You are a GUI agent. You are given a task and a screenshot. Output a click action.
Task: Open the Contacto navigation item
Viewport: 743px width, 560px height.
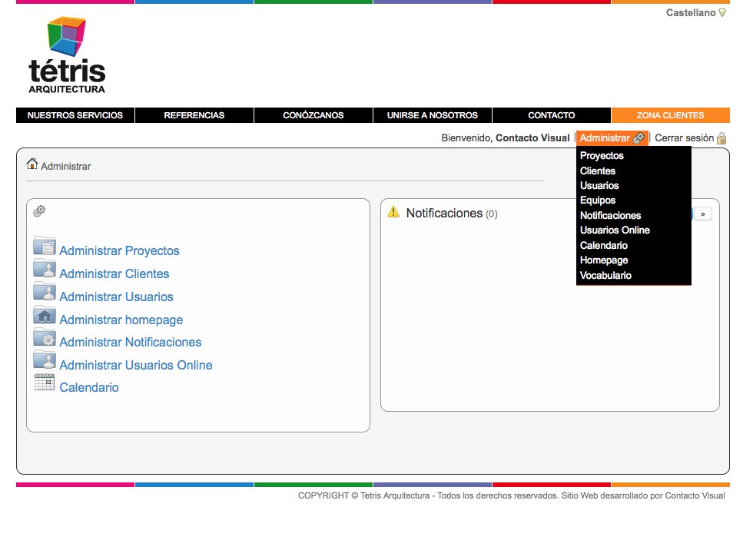point(551,115)
